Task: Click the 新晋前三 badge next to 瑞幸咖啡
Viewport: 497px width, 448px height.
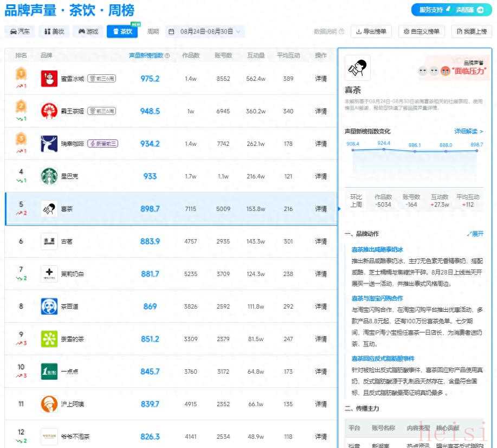Action: click(x=102, y=144)
